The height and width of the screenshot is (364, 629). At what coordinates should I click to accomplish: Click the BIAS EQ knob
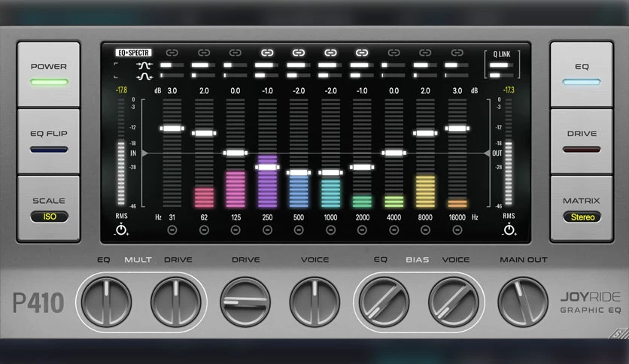coord(384,302)
